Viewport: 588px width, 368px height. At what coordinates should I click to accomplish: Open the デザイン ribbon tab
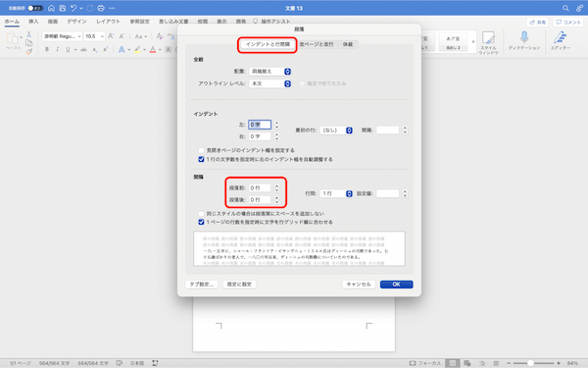point(76,22)
